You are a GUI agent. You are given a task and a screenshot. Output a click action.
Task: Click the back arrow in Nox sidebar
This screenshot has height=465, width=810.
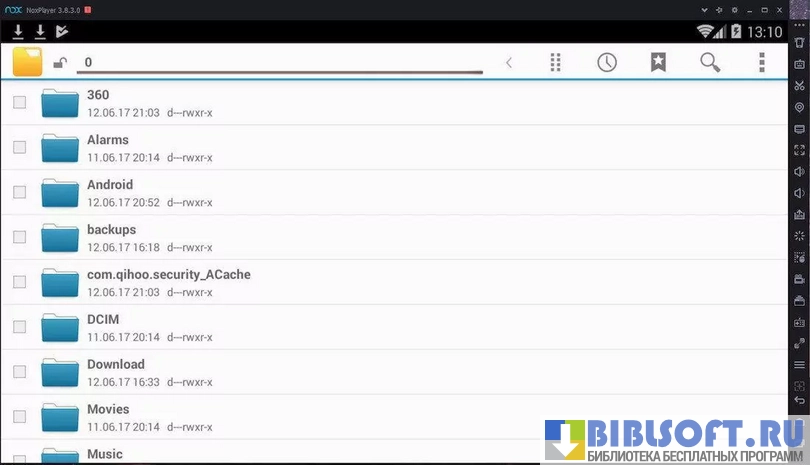tap(799, 400)
